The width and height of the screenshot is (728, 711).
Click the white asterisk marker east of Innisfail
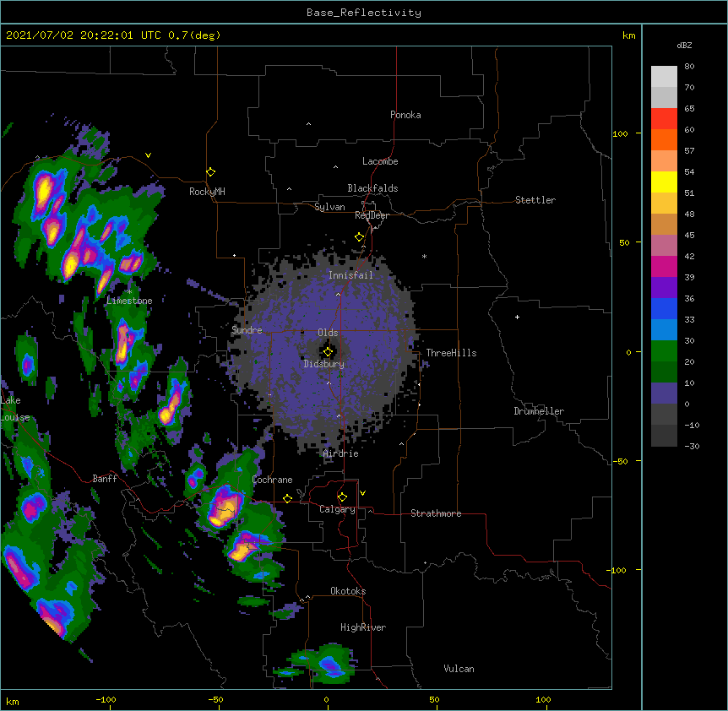point(424,256)
